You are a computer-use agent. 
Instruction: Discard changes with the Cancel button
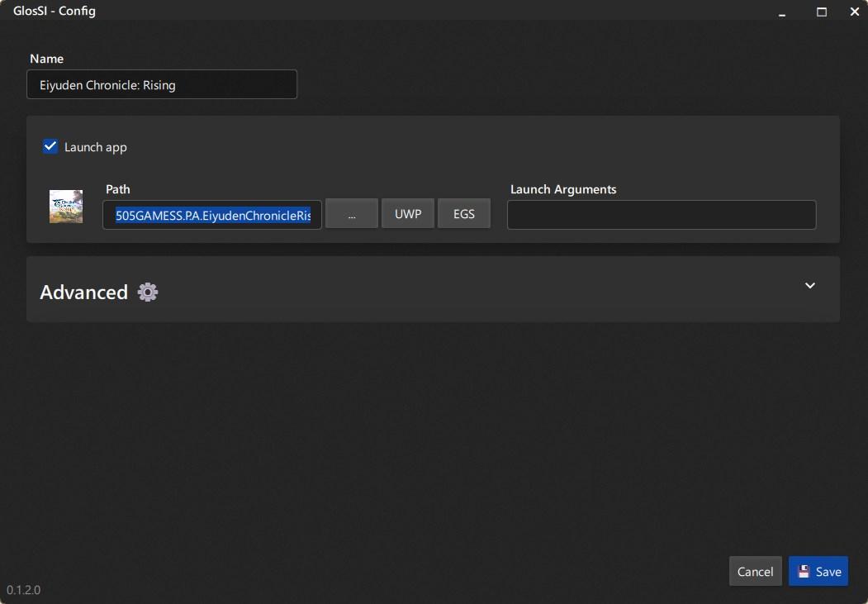click(x=755, y=572)
